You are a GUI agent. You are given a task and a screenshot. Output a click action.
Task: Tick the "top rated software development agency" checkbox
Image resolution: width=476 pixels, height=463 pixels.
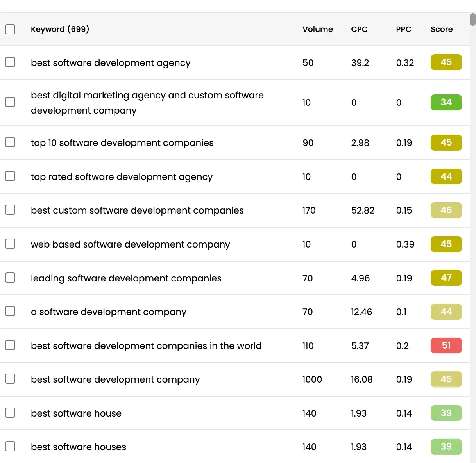click(x=10, y=176)
